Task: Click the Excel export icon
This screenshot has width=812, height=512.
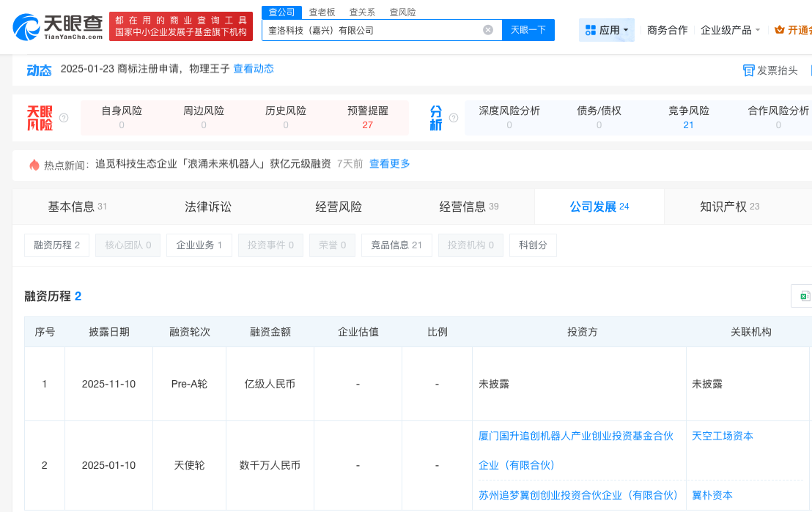Action: tap(804, 296)
